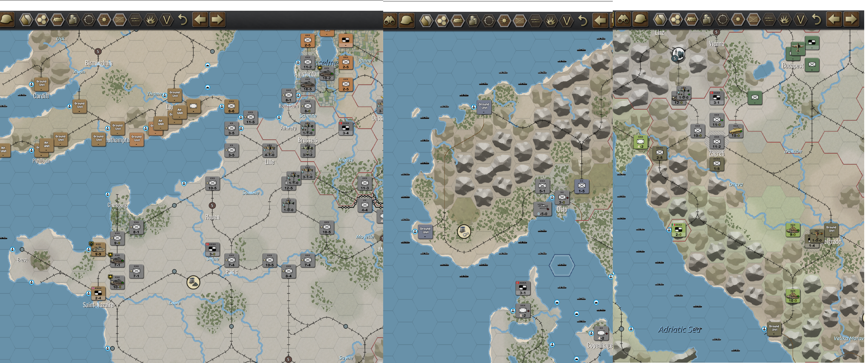Click the right arrow button in the France map toolbar
868x363 pixels.
(x=217, y=19)
